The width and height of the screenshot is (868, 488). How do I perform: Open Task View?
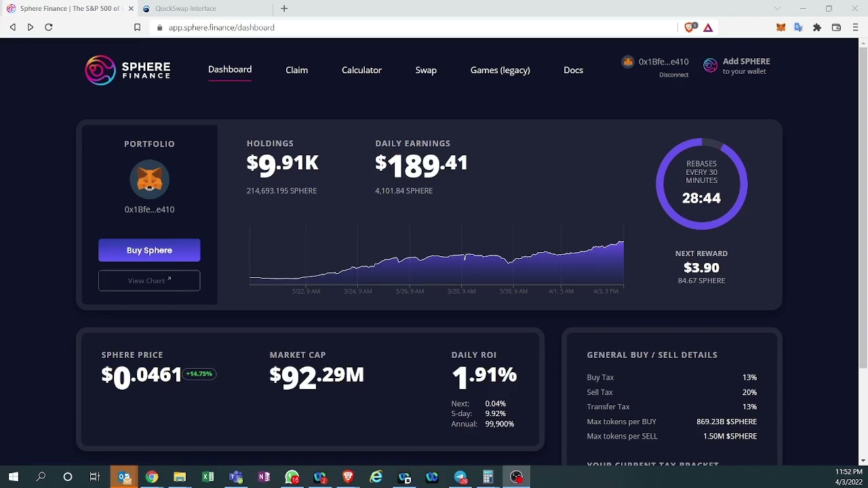[x=95, y=477]
